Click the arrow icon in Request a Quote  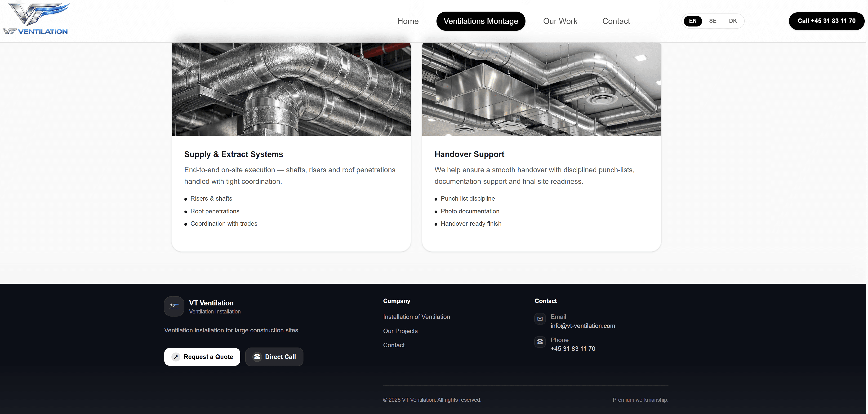176,357
